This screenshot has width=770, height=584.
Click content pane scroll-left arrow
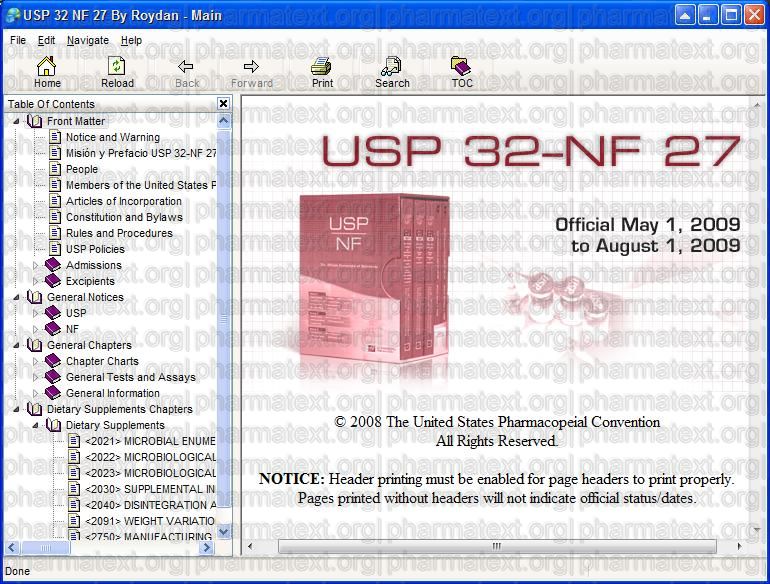pos(250,546)
